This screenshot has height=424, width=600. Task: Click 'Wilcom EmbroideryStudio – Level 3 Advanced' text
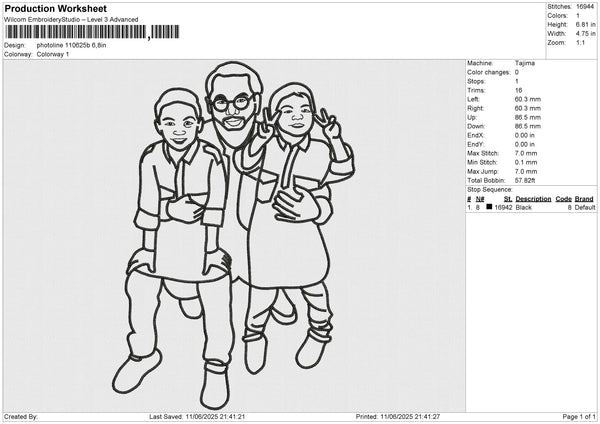71,20
